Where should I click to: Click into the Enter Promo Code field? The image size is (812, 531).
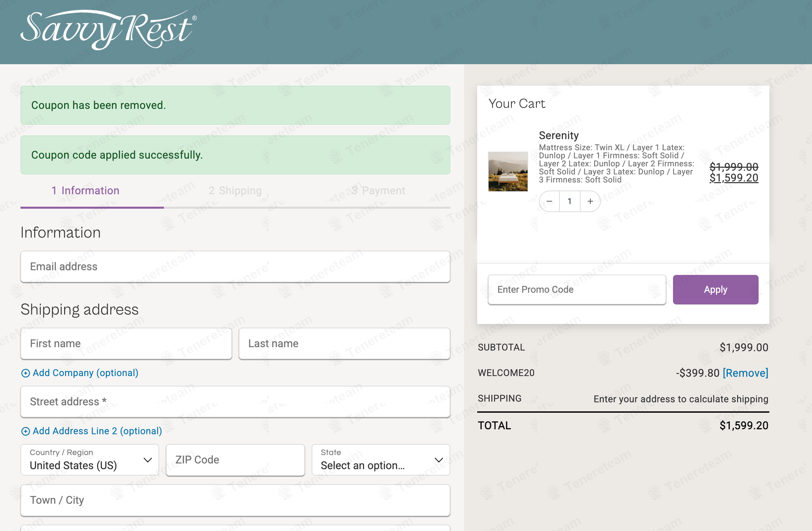tap(577, 290)
